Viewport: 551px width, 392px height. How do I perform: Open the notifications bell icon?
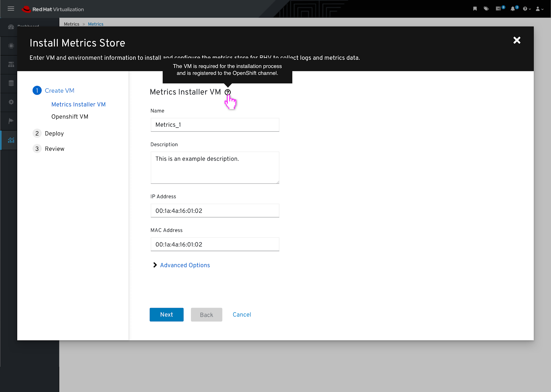pyautogui.click(x=513, y=9)
